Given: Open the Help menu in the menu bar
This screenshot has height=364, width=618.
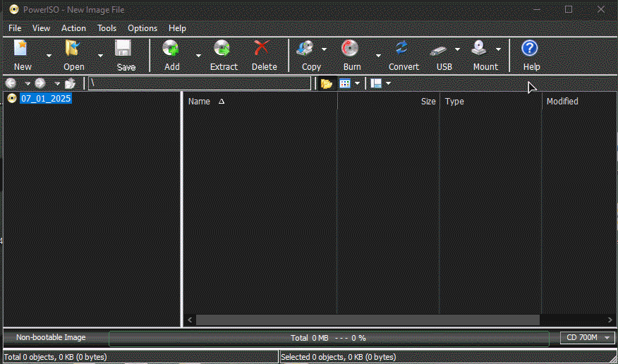Looking at the screenshot, I should [177, 28].
